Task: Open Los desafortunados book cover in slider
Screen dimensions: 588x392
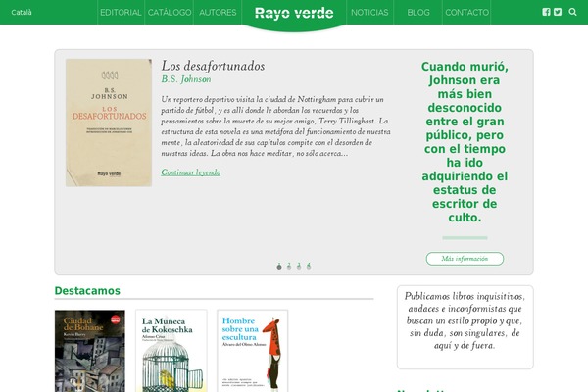Action: click(109, 122)
